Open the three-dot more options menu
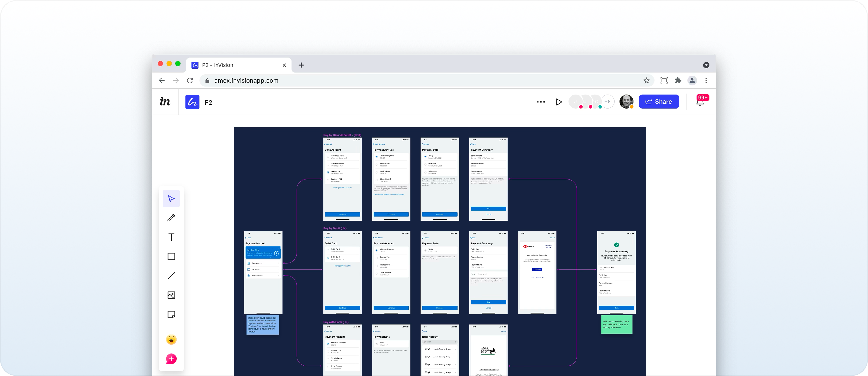Viewport: 868px width, 376px height. click(x=541, y=102)
